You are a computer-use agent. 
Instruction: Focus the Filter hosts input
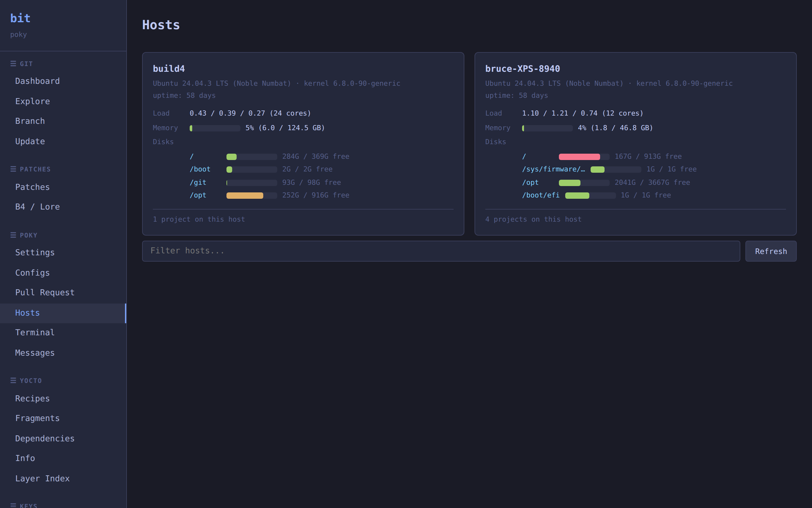tap(441, 251)
